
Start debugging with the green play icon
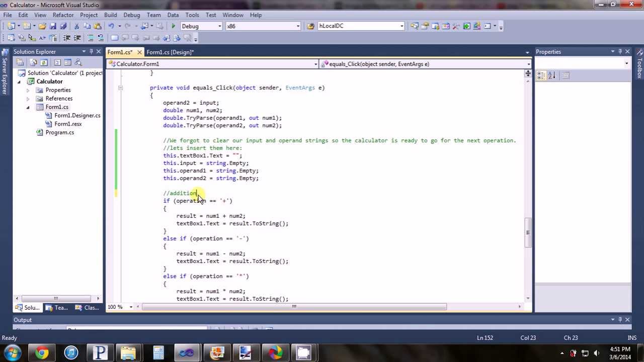pos(173,26)
